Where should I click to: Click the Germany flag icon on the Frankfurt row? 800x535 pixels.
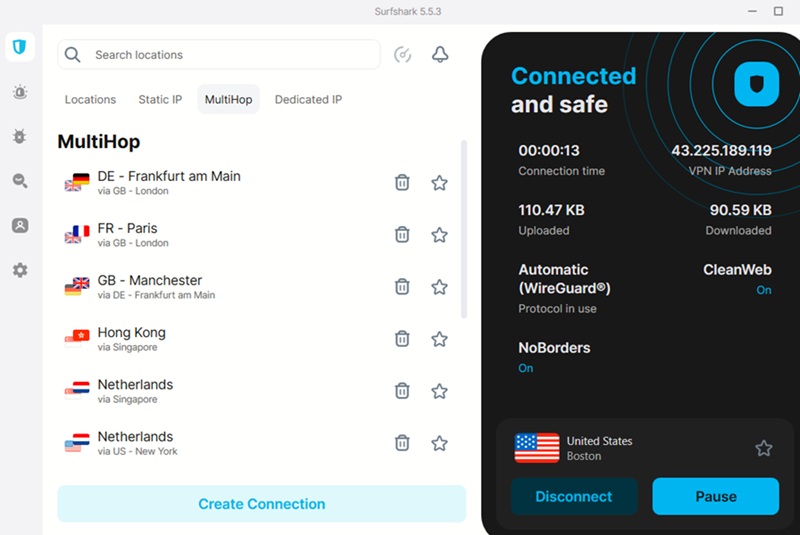click(81, 179)
